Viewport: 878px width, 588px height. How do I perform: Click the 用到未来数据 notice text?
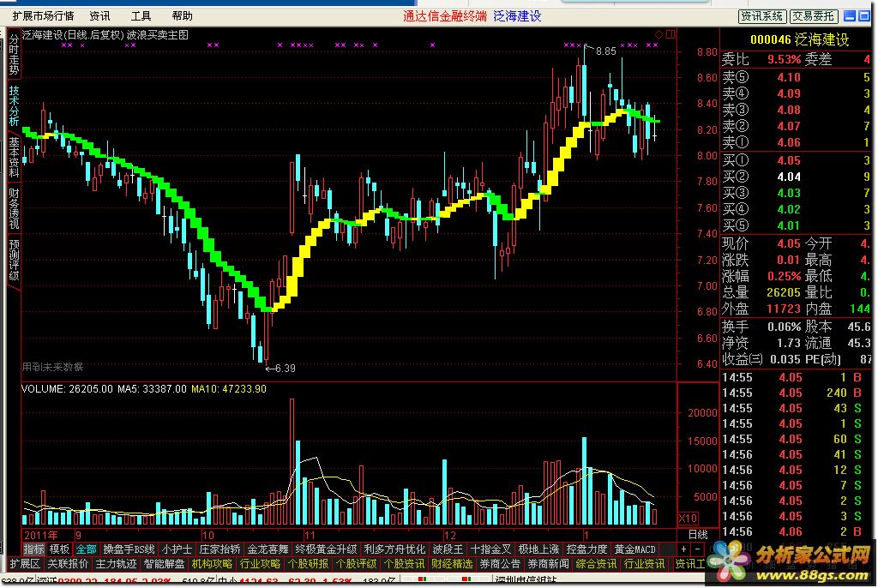52,367
